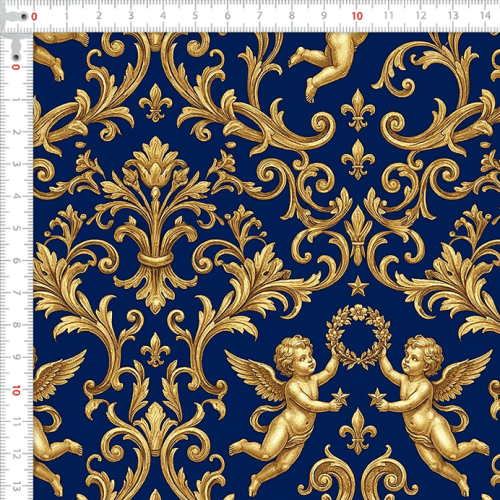
Task: Click the number 3 on the left ruler
Action: coord(16,164)
